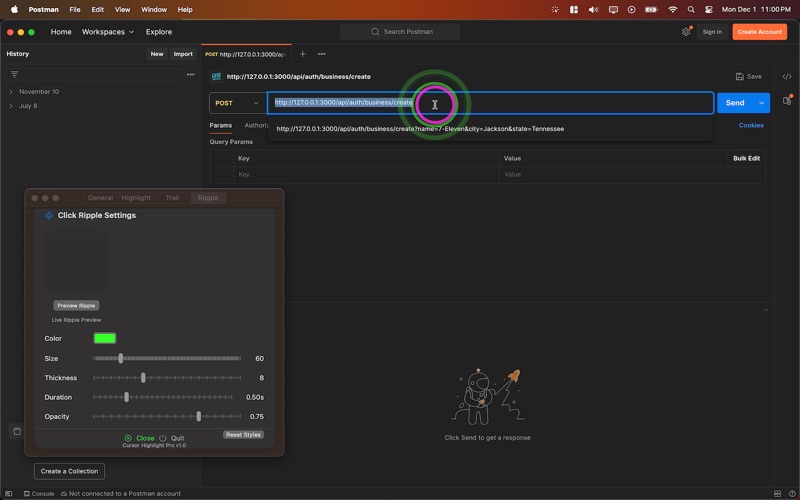Adjust the Size slider handle
The image size is (800, 500).
click(x=121, y=359)
